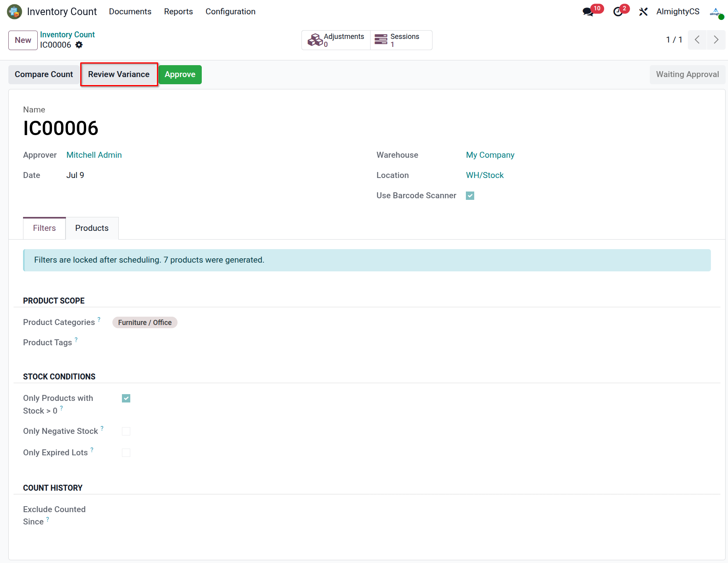728x563 pixels.
Task: Open the gear actions menu beside IC00006
Action: tap(79, 45)
